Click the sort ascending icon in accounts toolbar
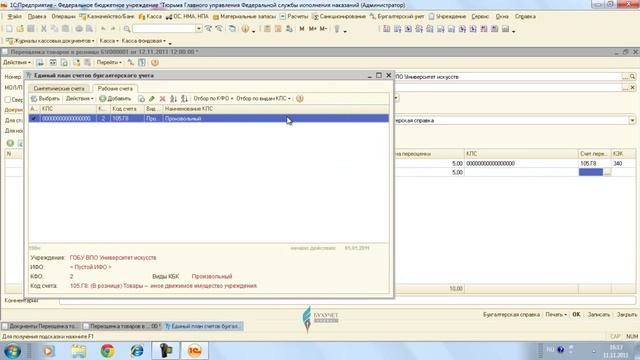The height and width of the screenshot is (360, 640). (x=173, y=99)
